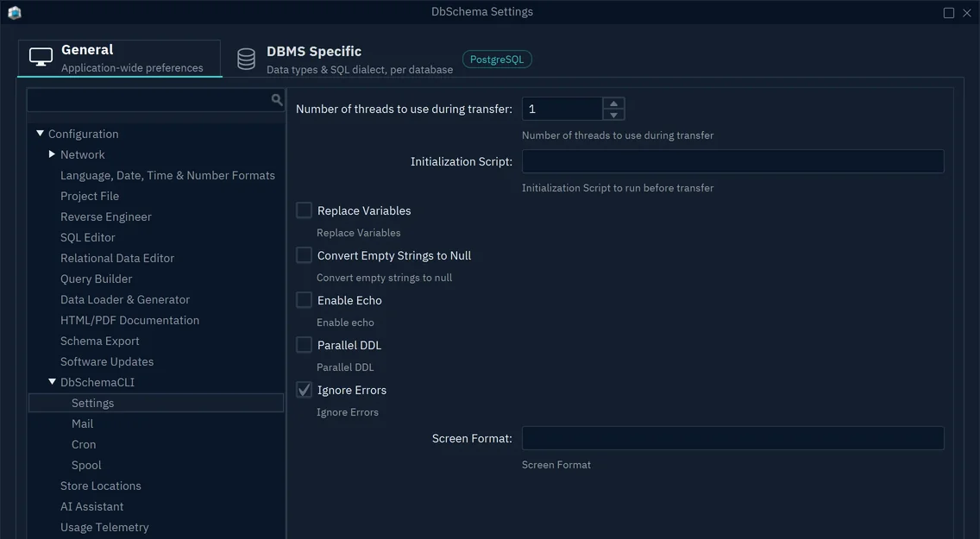Select Store Locations in tree
The image size is (980, 539).
point(101,486)
